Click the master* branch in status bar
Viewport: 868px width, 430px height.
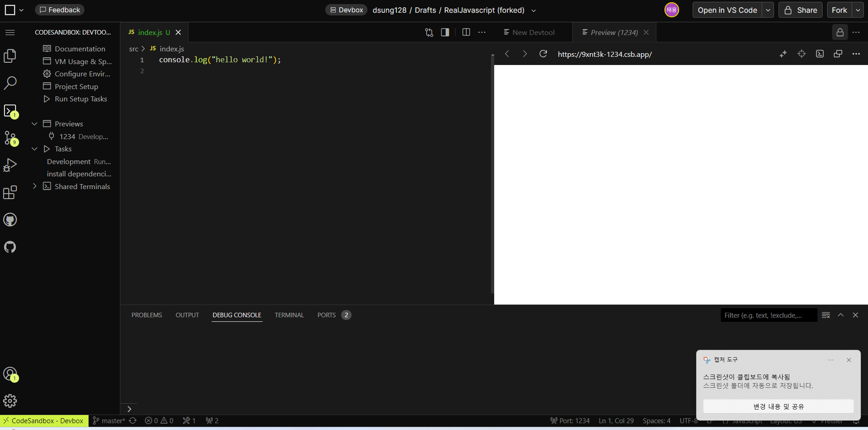[109, 421]
